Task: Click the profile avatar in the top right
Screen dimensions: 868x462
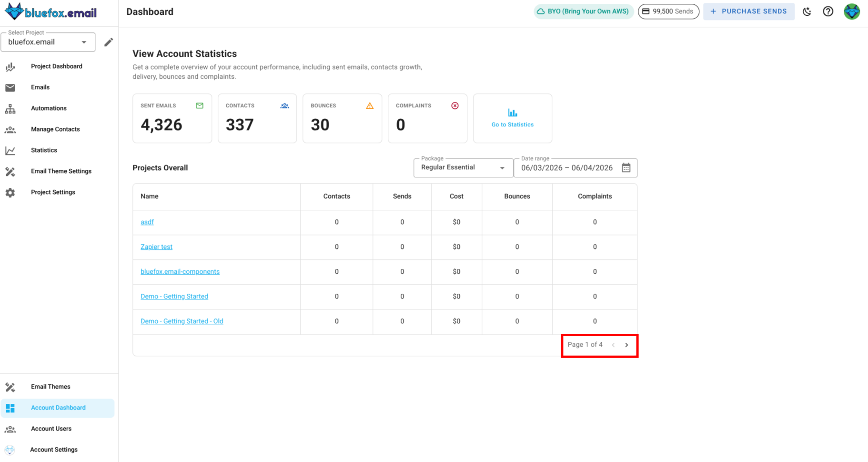Action: click(x=851, y=11)
